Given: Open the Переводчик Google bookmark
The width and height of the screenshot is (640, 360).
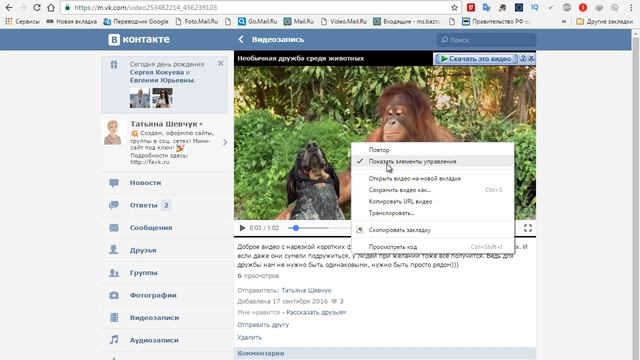Looking at the screenshot, I should 136,21.
